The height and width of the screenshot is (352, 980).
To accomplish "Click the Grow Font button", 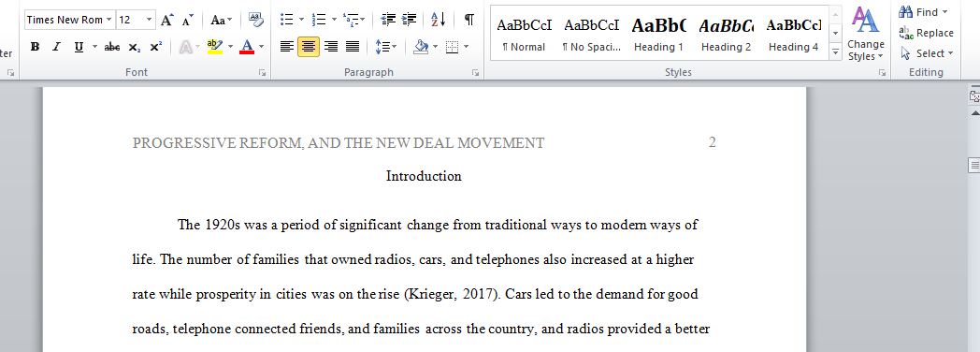I will click(x=166, y=20).
